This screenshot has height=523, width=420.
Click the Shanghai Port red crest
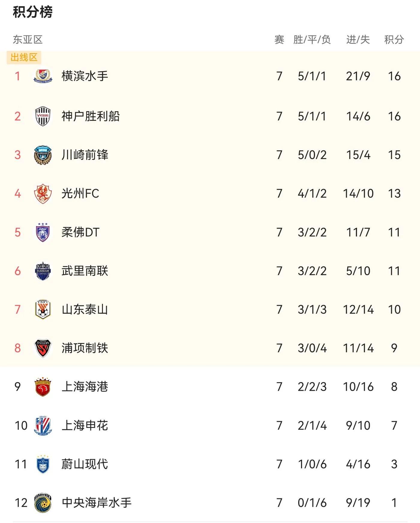43,387
